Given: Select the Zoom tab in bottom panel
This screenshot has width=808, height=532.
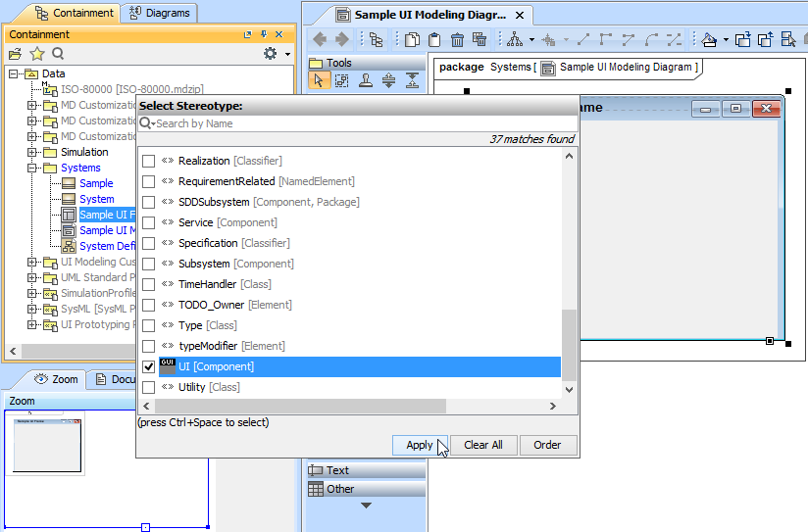Looking at the screenshot, I should (x=55, y=379).
